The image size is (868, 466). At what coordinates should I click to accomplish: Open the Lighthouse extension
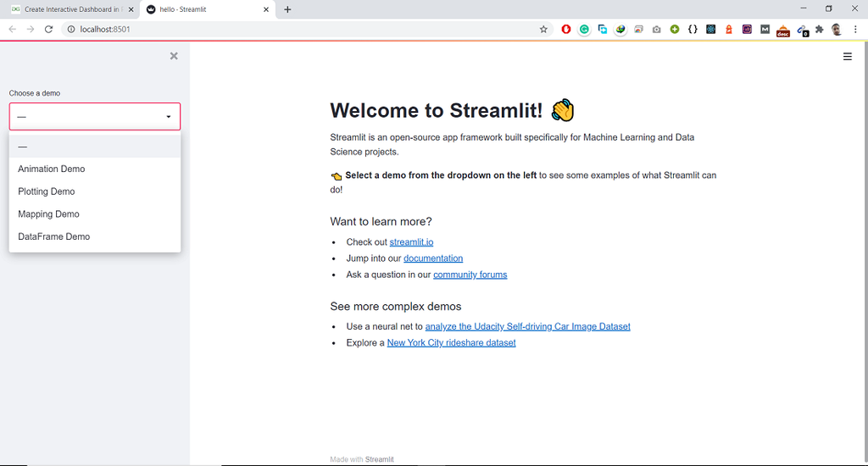pyautogui.click(x=728, y=30)
